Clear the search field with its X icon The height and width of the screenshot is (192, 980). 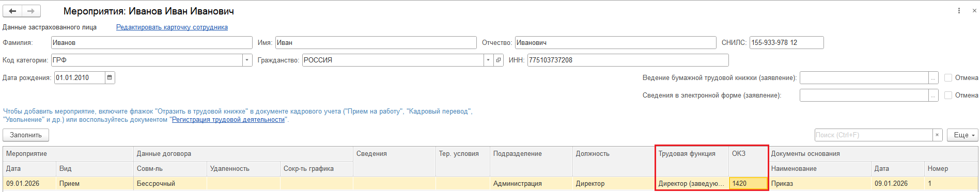[x=938, y=135]
